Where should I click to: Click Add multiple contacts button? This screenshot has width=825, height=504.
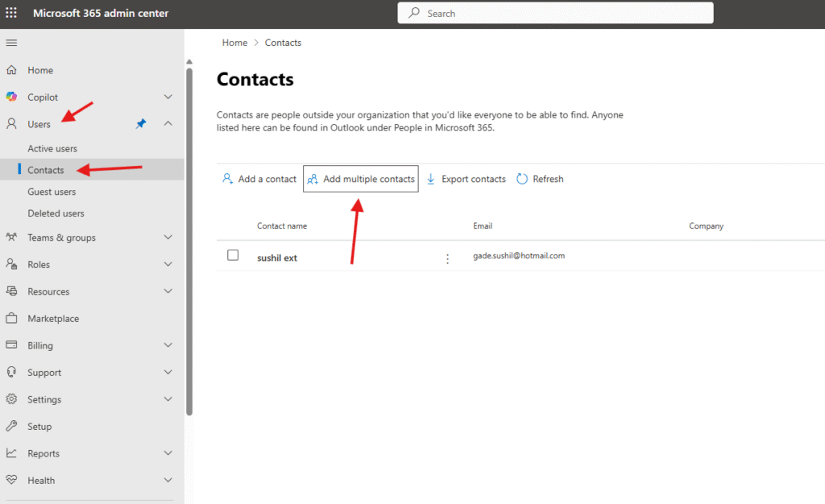pyautogui.click(x=361, y=179)
